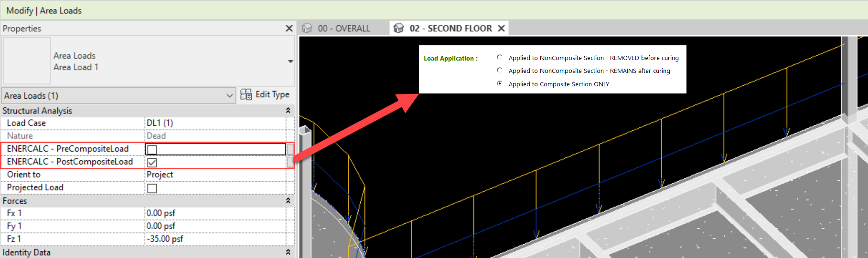Screen dimensions: 868x258
Task: Uncheck ENERCALC - PostCompositeLoad checkbox
Action: 152,163
